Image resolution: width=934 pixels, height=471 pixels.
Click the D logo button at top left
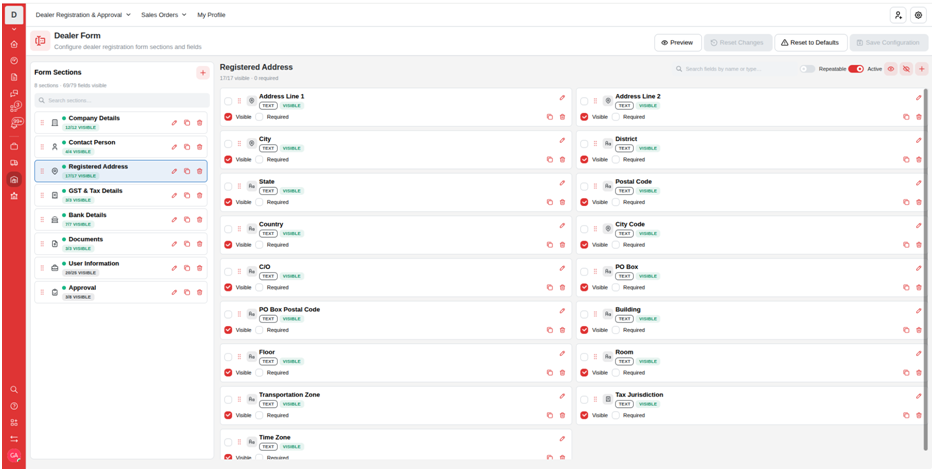tap(14, 15)
